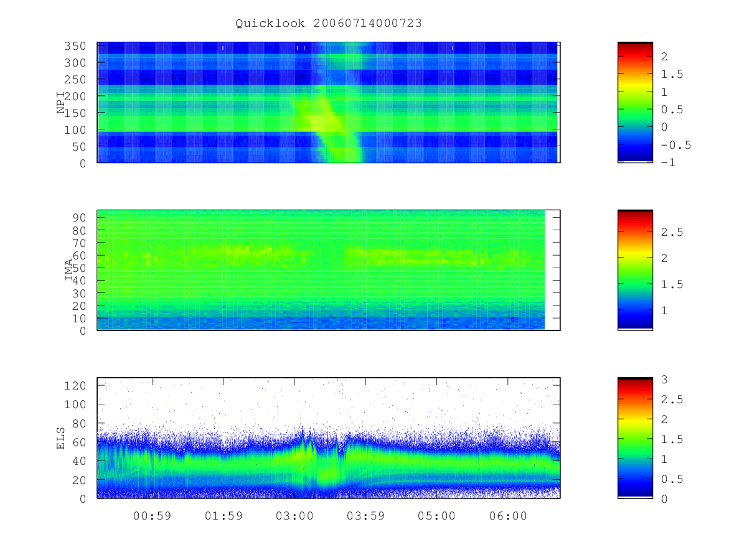The width and height of the screenshot is (747, 560).
Task: Click the 2.5 value on IMA colorbar
Action: click(x=671, y=232)
